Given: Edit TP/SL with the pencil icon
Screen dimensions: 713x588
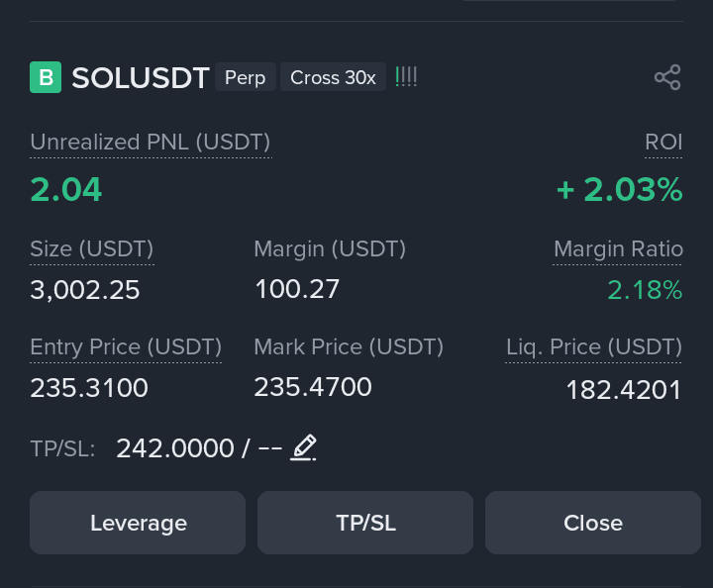Looking at the screenshot, I should [303, 447].
